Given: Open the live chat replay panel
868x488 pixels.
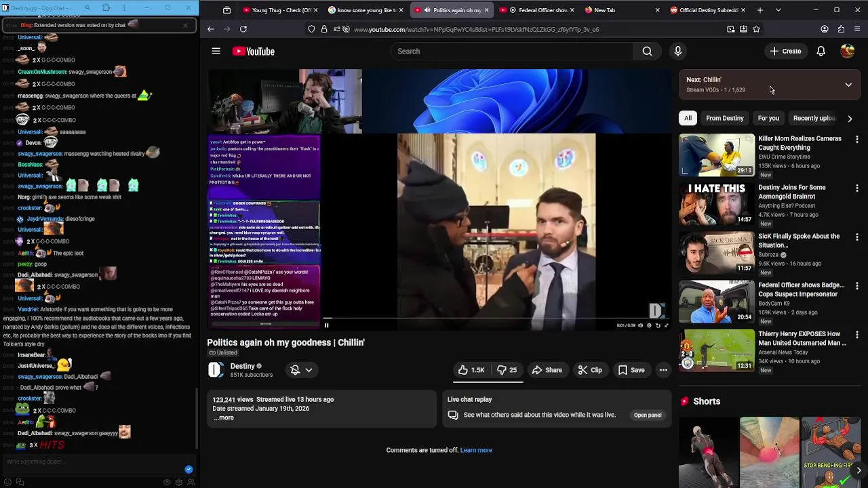Looking at the screenshot, I should [648, 415].
